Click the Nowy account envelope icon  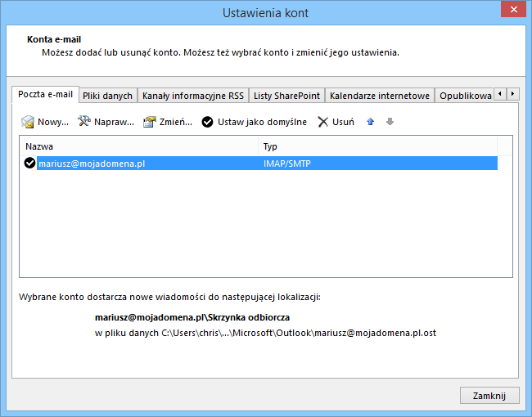tap(28, 122)
